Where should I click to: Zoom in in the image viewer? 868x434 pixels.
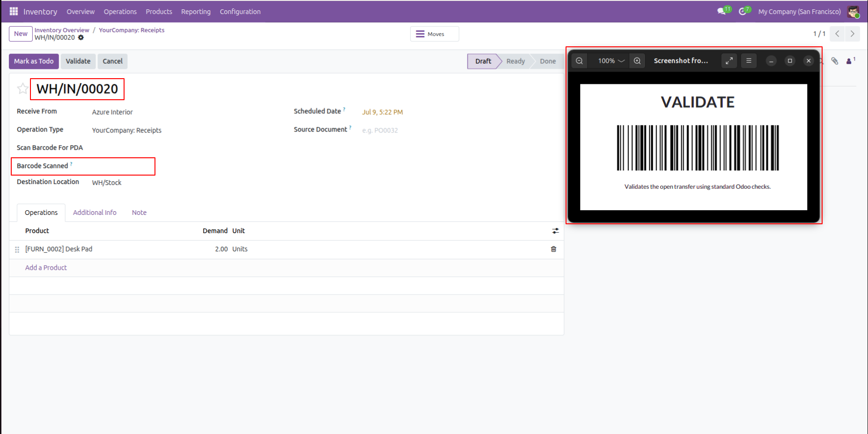pyautogui.click(x=637, y=61)
